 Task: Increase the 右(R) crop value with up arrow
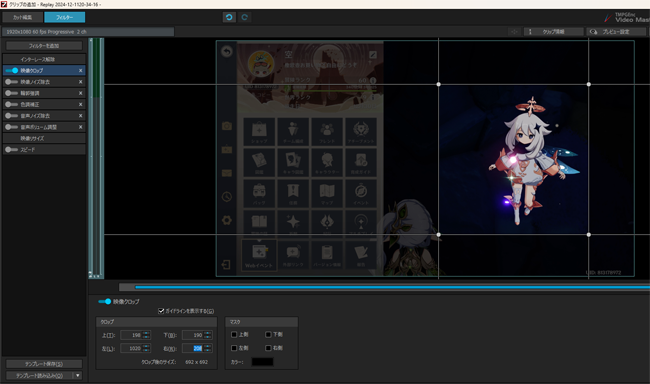pos(208,346)
